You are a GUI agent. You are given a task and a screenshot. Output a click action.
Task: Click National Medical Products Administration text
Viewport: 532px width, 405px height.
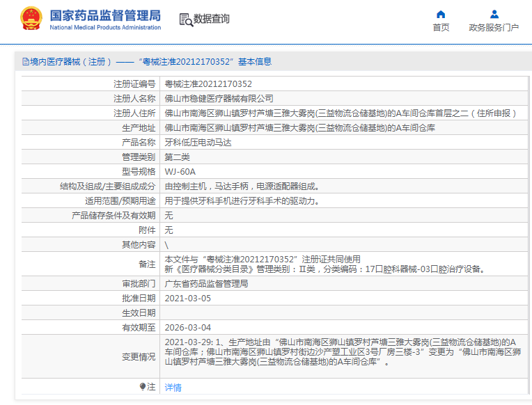[x=105, y=27]
